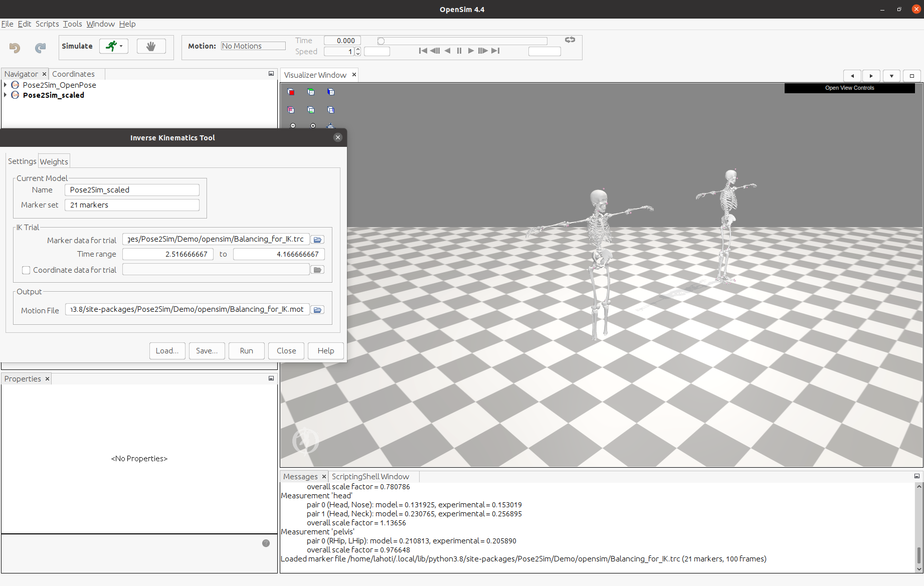Toggle the motion loop repeat icon
The width and height of the screenshot is (924, 586).
(570, 40)
